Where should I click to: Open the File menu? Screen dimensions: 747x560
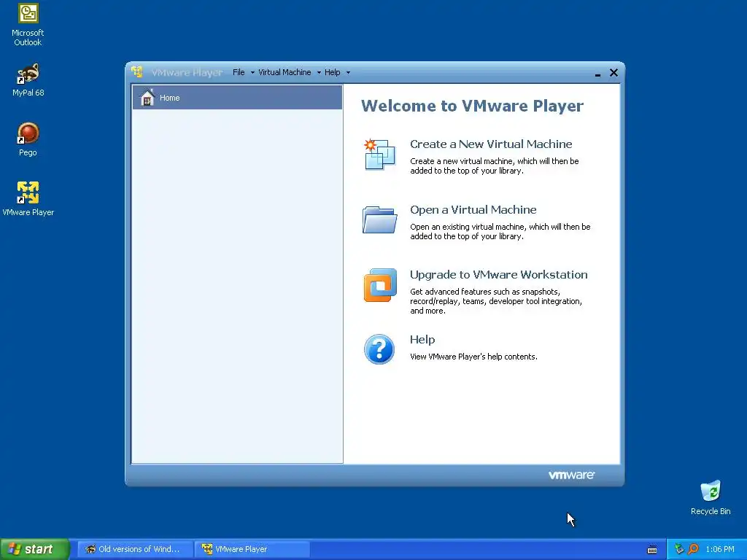click(x=239, y=72)
